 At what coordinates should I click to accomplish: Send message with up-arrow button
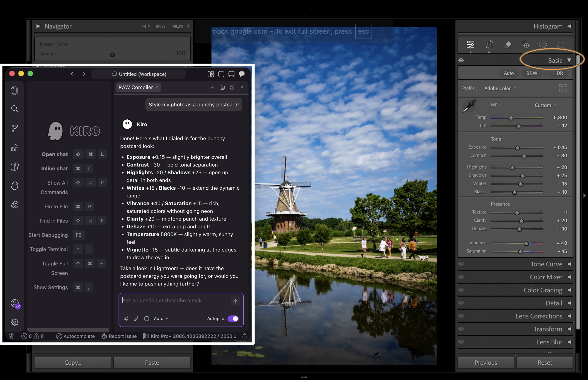(x=235, y=301)
